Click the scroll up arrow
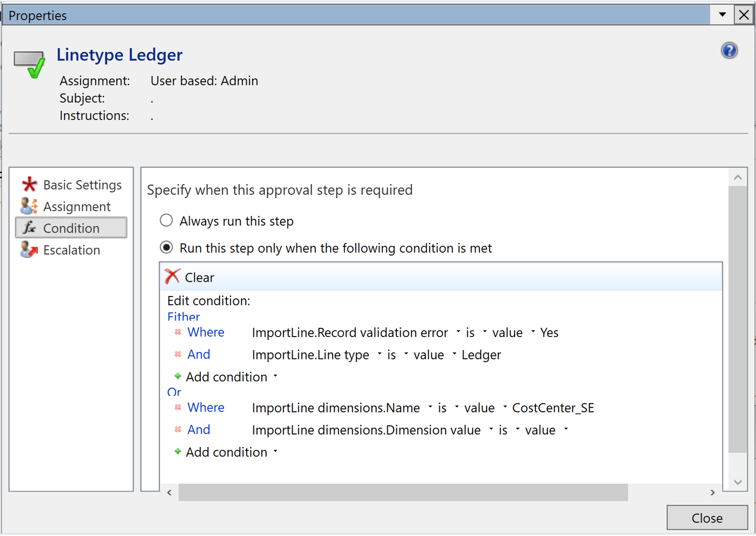This screenshot has height=536, width=756. [738, 177]
